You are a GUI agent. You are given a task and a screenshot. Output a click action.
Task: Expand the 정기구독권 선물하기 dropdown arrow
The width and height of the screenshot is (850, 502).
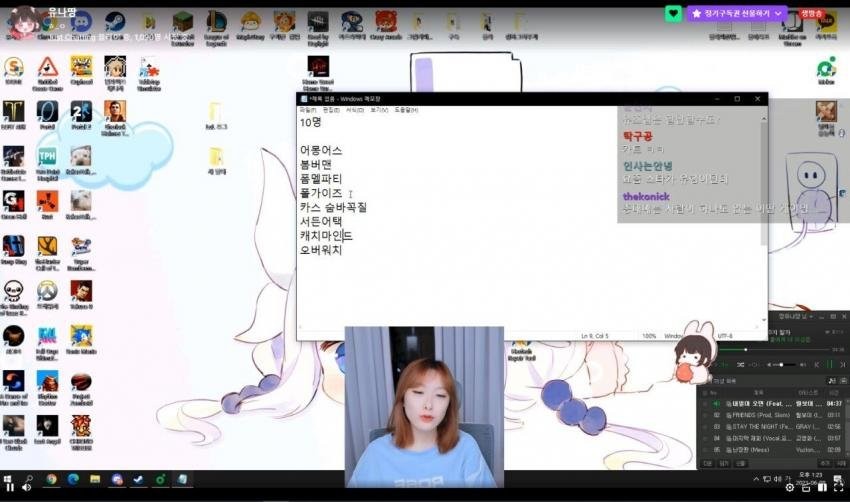pos(778,13)
